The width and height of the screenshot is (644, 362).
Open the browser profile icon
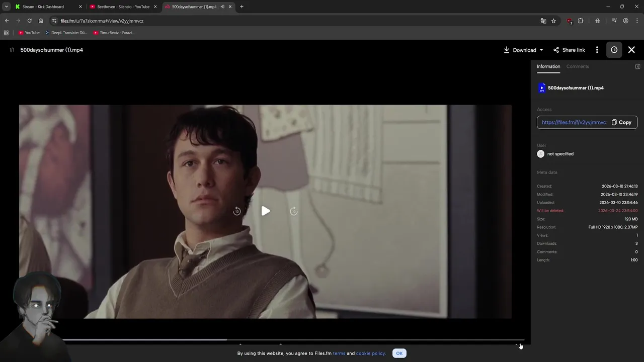(x=625, y=21)
